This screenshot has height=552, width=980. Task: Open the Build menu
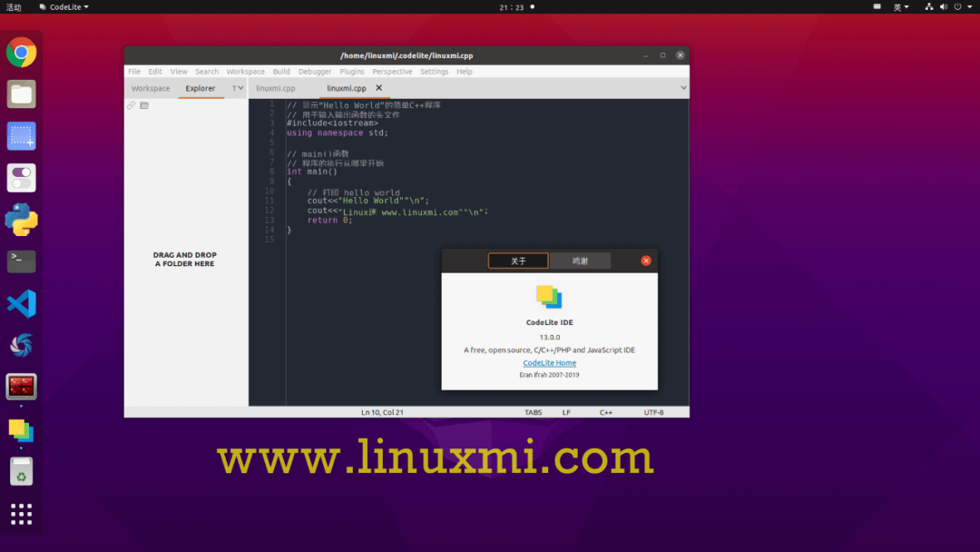(281, 71)
